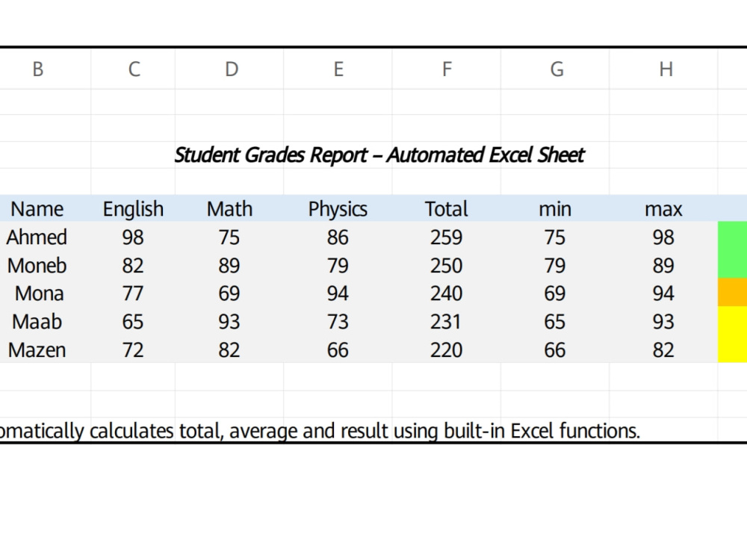The height and width of the screenshot is (560, 747).
Task: Click the description text about Excel functions
Action: [319, 431]
